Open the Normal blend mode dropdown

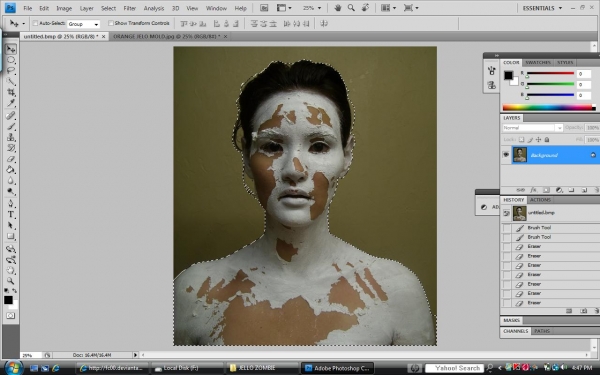point(532,128)
